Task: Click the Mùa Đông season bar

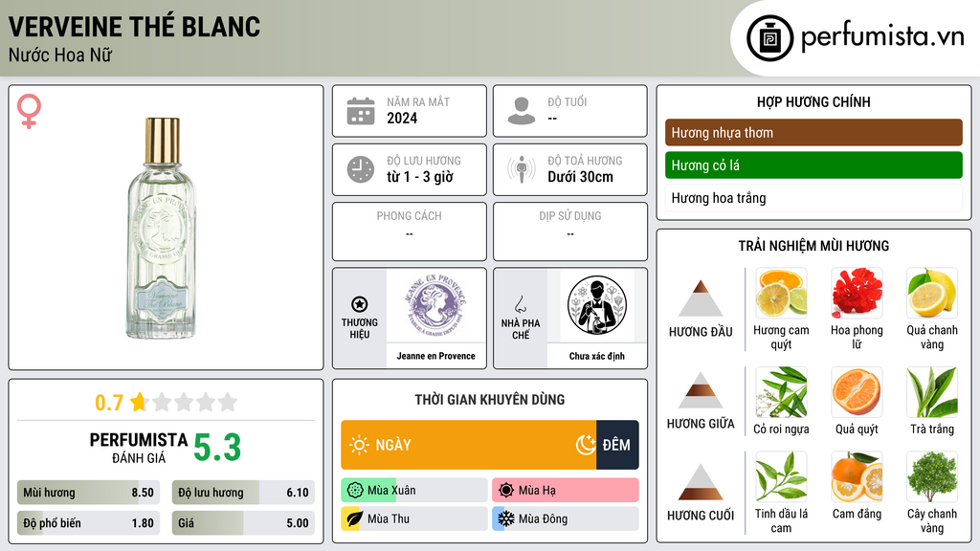Action: (565, 518)
